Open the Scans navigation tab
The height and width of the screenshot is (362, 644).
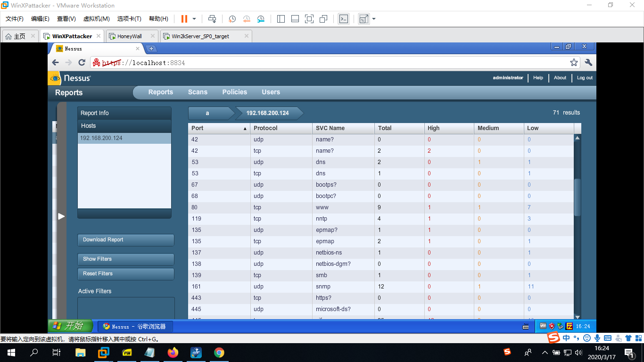click(198, 92)
